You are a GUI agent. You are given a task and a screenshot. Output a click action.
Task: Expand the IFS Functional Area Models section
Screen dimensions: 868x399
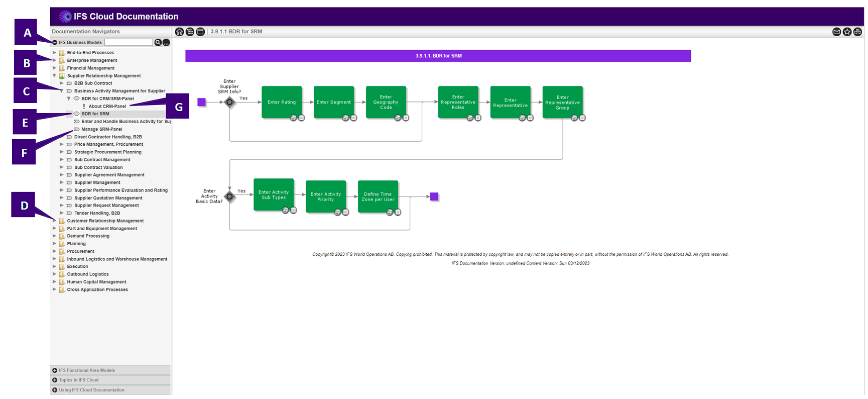[55, 370]
